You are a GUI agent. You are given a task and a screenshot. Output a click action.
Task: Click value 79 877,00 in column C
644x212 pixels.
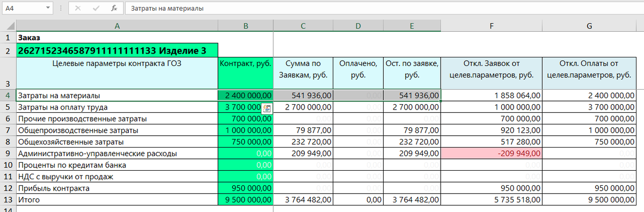click(x=303, y=130)
